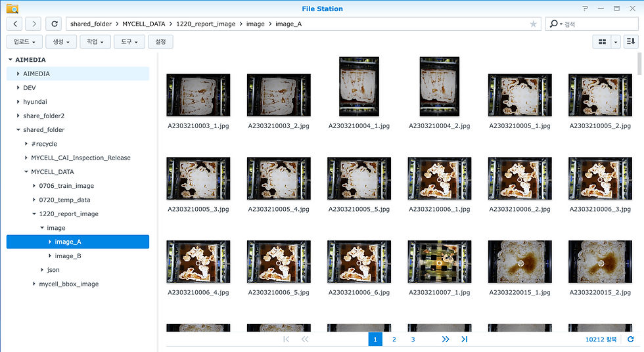This screenshot has width=644, height=352.
Task: Click 1220_report_image in the breadcrumb path
Action: coord(206,24)
